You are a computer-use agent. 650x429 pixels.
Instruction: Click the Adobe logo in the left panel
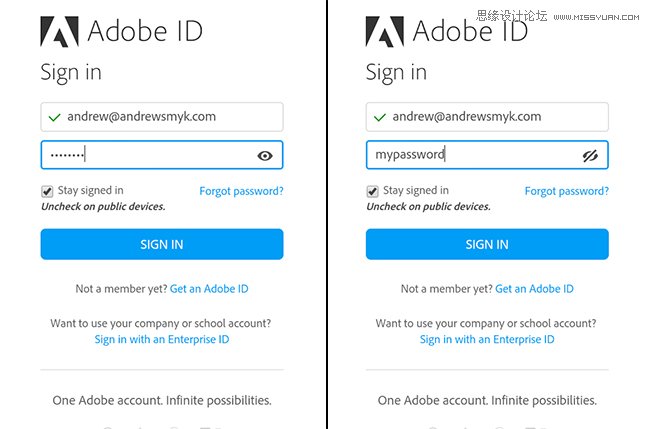click(59, 32)
